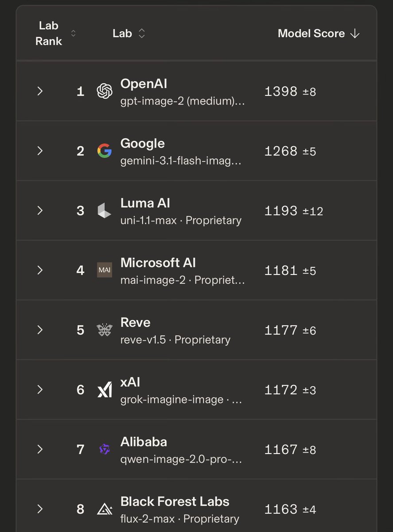Open the Black Forest Labs lab name
The image size is (393, 532).
(175, 501)
